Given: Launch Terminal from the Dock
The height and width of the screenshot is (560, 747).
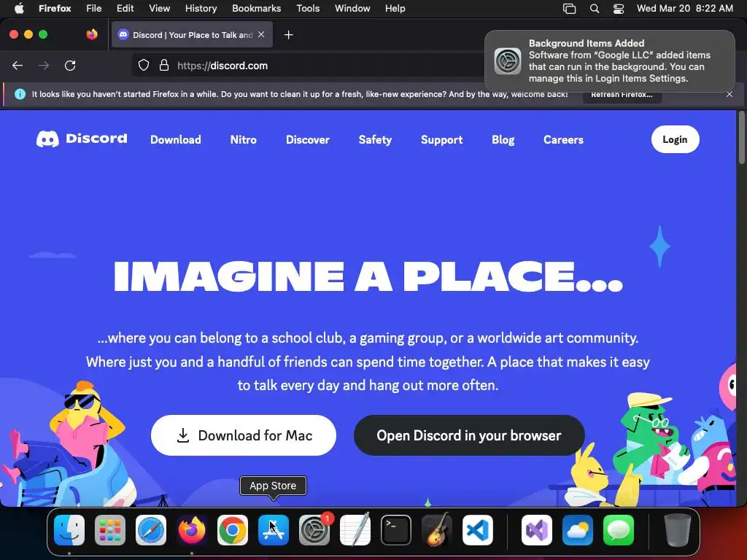Looking at the screenshot, I should tap(396, 530).
